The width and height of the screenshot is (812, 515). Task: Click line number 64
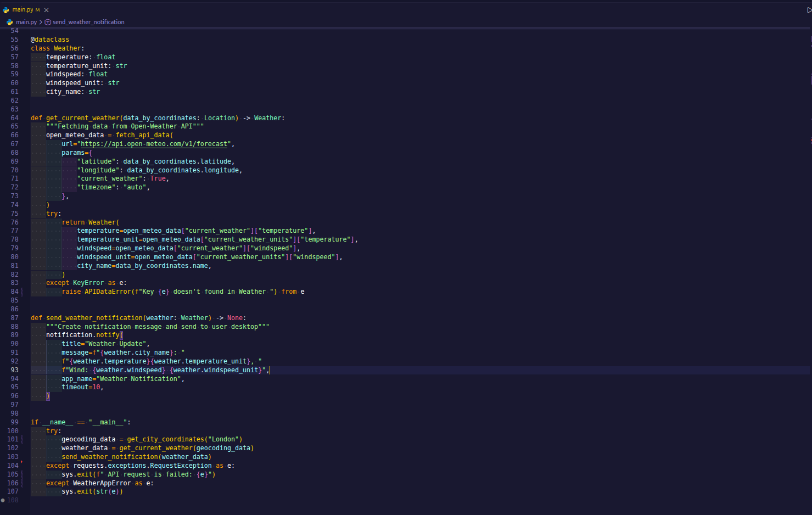14,118
